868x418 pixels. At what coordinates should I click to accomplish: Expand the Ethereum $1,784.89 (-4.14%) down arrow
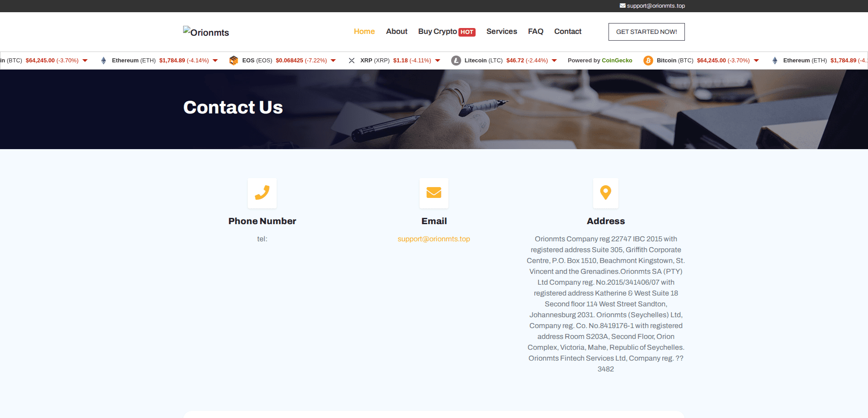tap(215, 61)
